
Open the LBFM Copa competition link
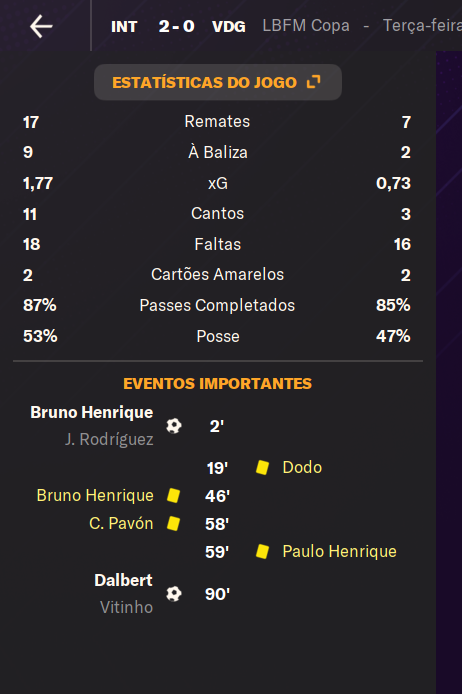(x=306, y=26)
